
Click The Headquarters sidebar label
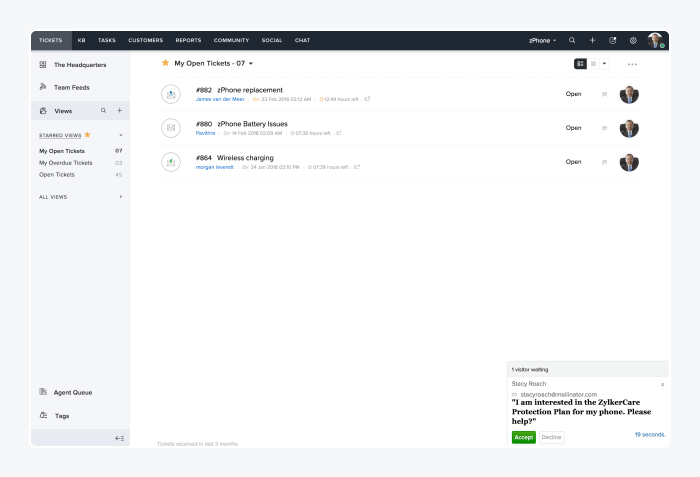tap(80, 65)
